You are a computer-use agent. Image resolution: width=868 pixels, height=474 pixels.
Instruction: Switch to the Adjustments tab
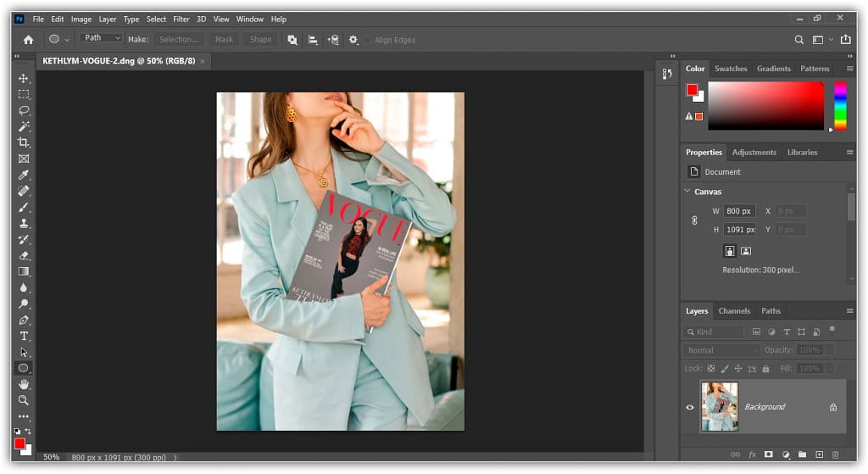[x=754, y=153]
